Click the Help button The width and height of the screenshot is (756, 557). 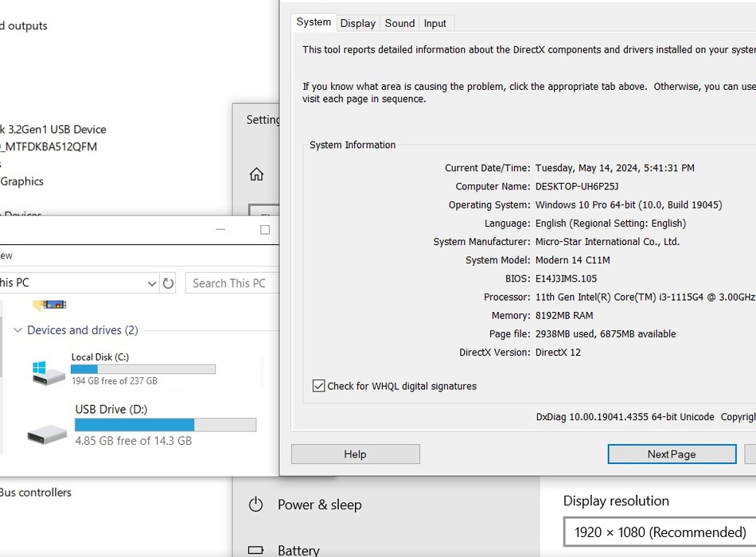[355, 454]
